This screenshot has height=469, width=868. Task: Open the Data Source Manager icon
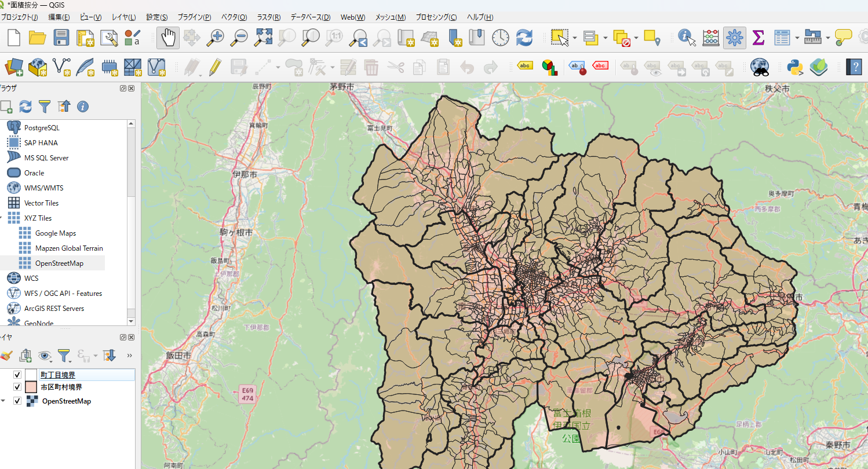pos(13,67)
